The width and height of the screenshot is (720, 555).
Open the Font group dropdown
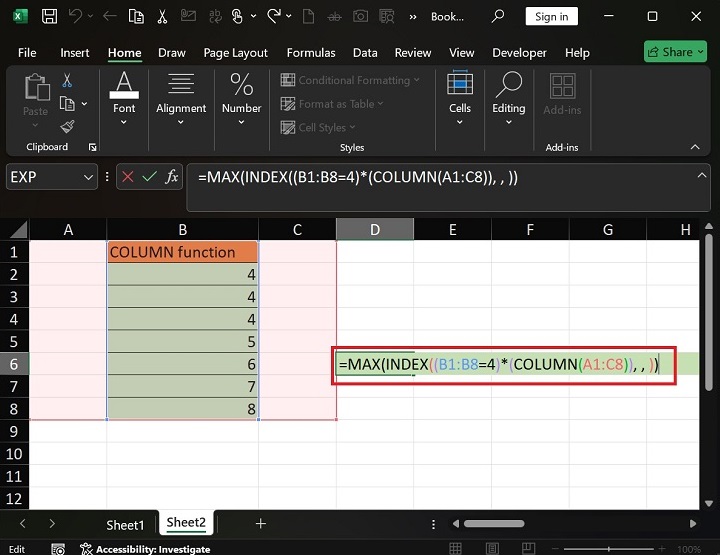(124, 122)
